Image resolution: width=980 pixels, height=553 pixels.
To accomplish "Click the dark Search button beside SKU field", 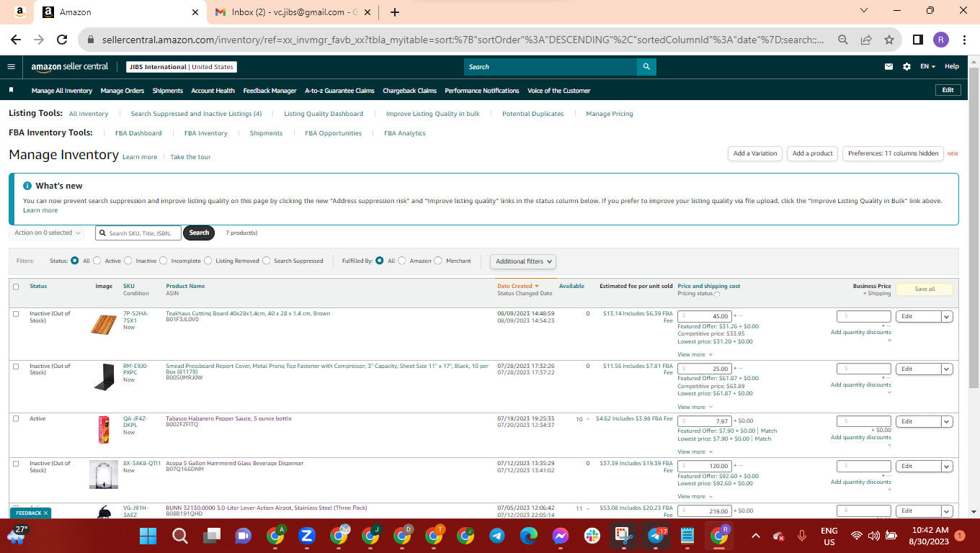I will [x=199, y=233].
